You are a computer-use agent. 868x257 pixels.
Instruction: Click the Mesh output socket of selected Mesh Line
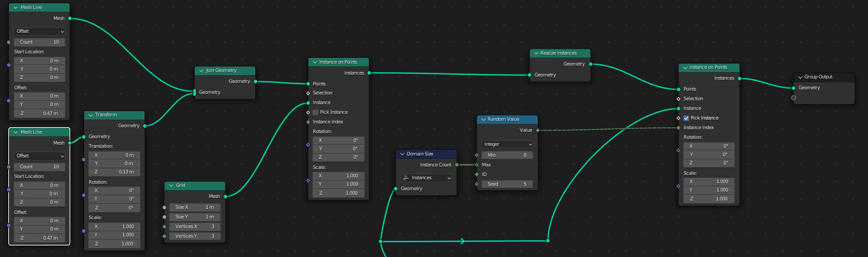pos(70,143)
